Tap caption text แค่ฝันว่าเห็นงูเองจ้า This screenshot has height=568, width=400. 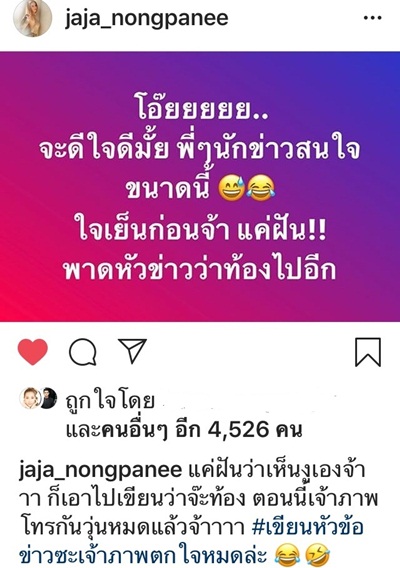coord(277,471)
